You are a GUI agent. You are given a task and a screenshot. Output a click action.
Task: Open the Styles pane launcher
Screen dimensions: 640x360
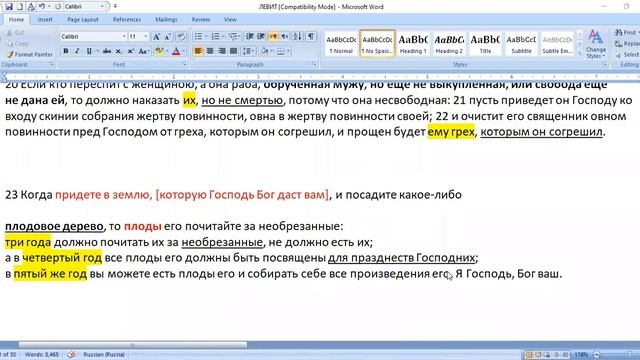605,64
